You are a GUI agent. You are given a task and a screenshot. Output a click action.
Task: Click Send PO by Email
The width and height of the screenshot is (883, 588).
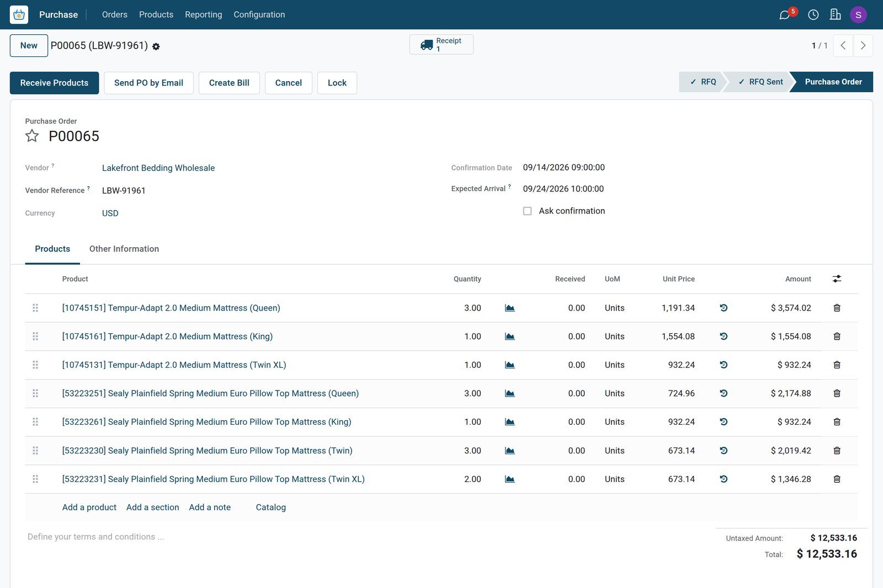[x=148, y=83]
